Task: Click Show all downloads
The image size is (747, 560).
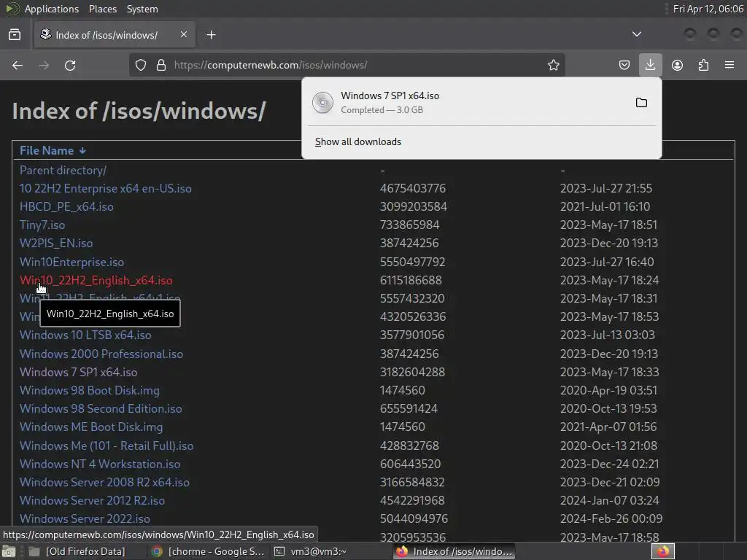Action: (357, 142)
